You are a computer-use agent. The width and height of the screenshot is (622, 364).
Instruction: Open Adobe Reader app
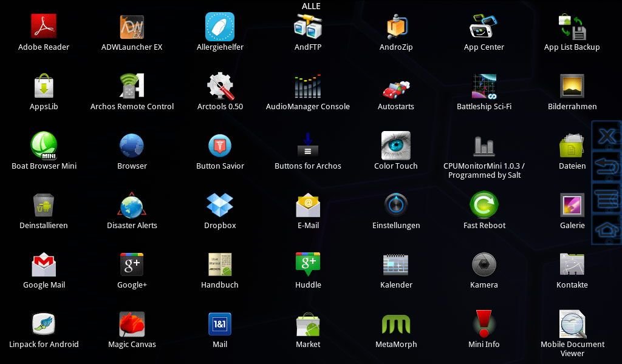click(x=44, y=26)
